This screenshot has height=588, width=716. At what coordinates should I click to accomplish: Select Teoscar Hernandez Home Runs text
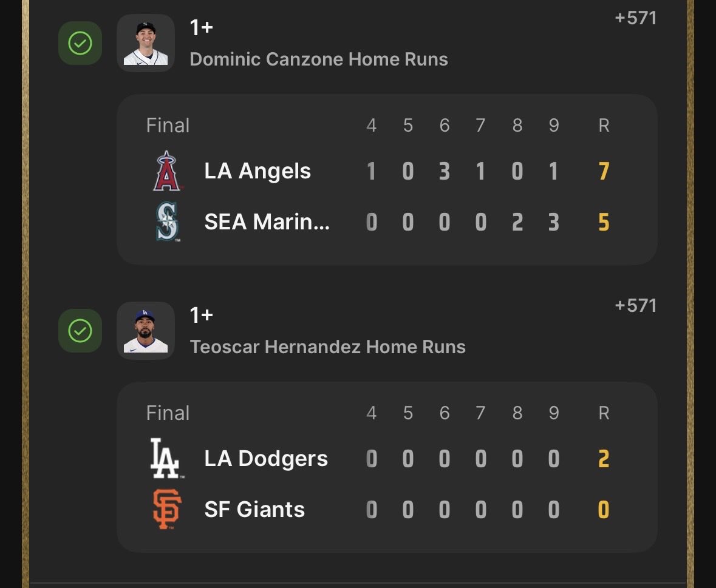(327, 346)
